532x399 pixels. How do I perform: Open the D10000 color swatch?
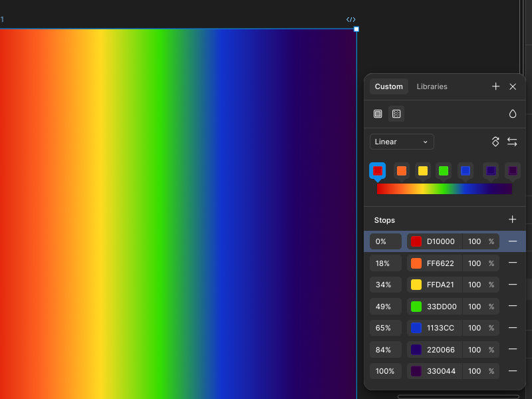(416, 241)
